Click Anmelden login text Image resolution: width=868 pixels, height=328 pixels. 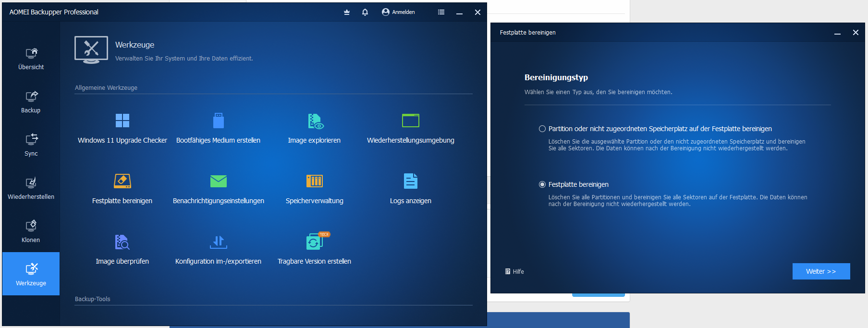[403, 12]
